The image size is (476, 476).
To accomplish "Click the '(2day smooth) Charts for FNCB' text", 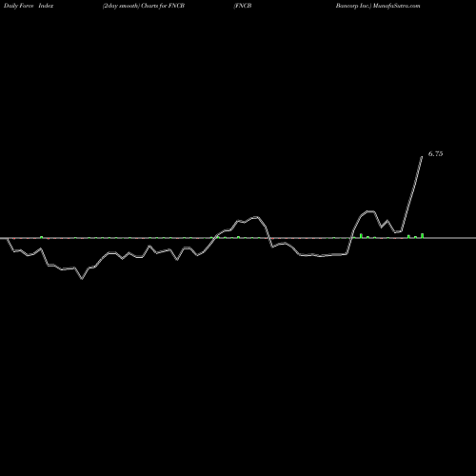I will [144, 6].
